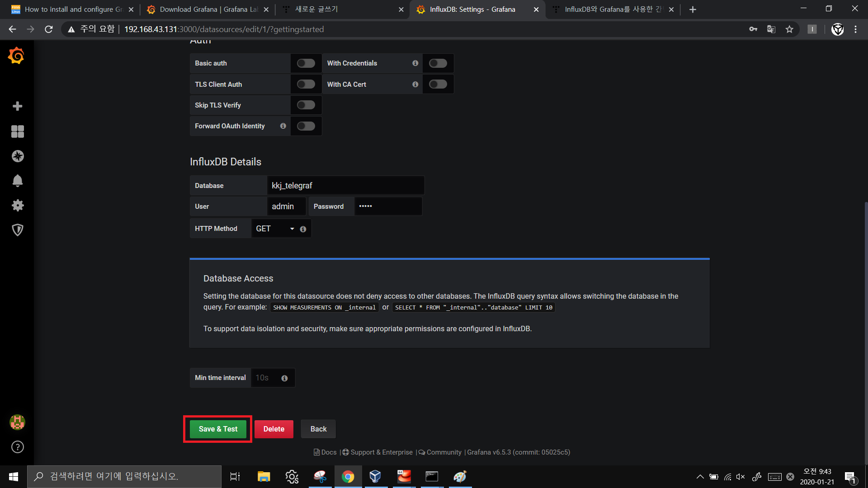Open Windows Start menu
The image size is (868, 488).
(14, 477)
